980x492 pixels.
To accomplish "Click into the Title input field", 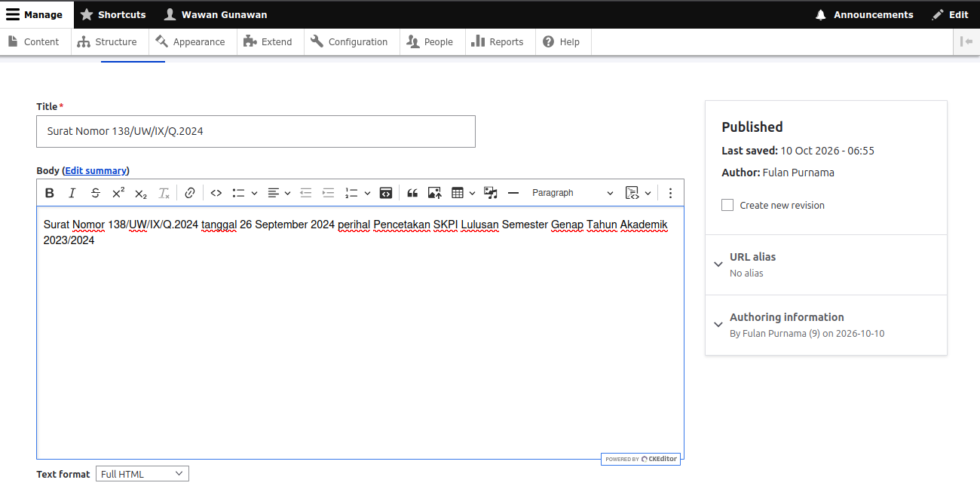I will coord(256,131).
